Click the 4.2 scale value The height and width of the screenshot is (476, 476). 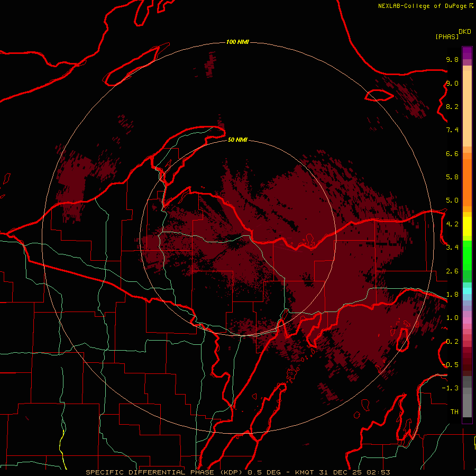tap(452, 224)
